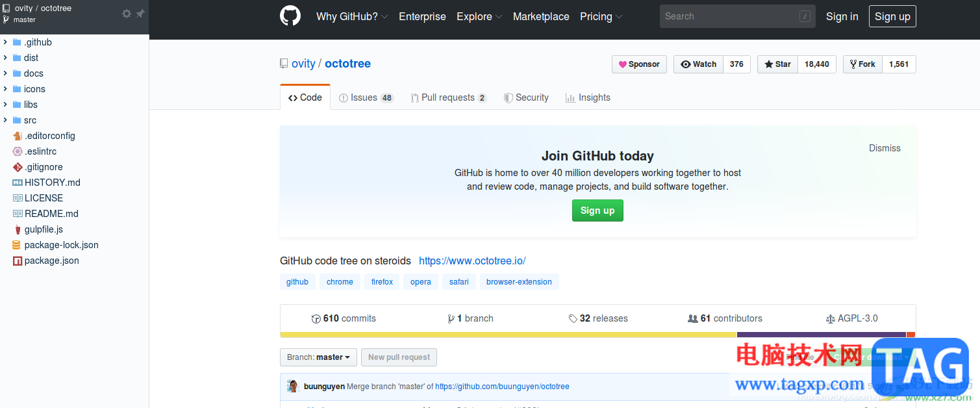The image size is (980, 408).
Task: Toggle the Octotree sidebar pin
Action: [x=140, y=14]
